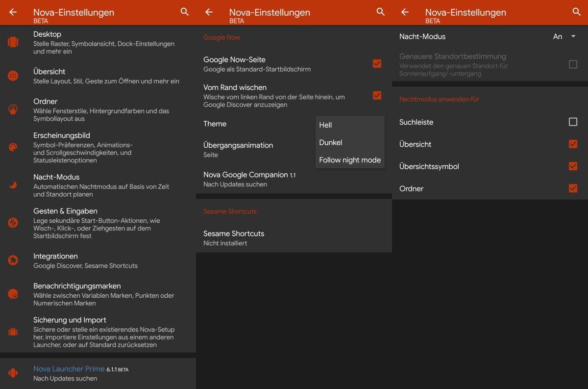Click the Nacht-Modus moon icon
Screen dimensions: 588x389
click(x=13, y=184)
